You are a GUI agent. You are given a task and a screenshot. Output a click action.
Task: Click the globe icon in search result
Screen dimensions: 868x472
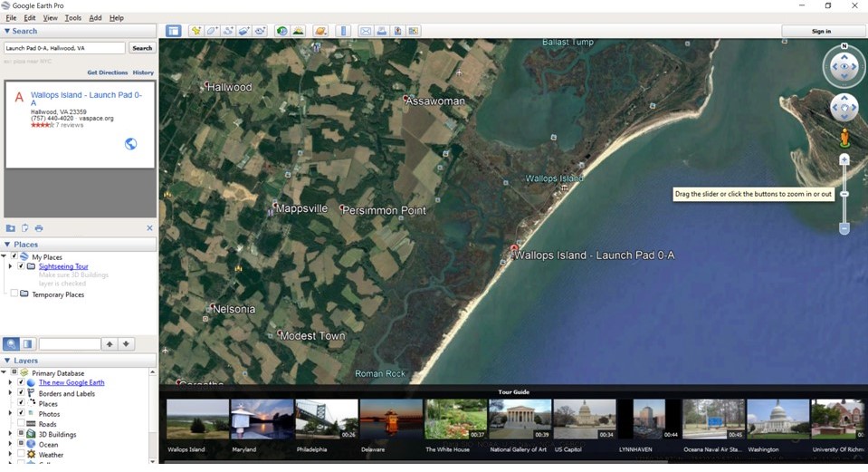pos(130,144)
